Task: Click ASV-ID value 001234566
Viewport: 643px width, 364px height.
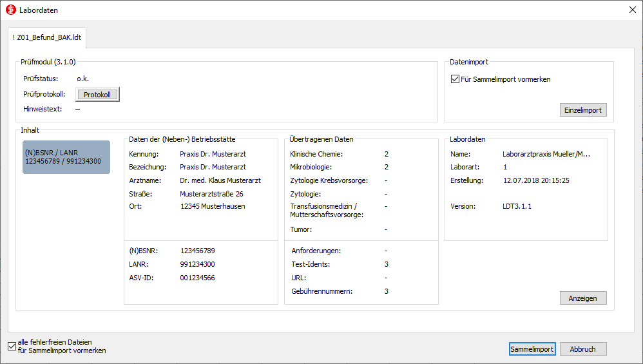Action: point(197,278)
